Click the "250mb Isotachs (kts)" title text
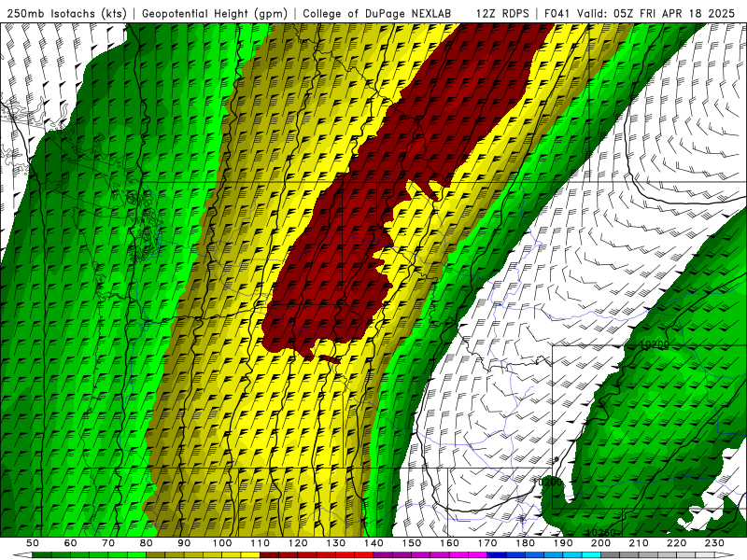The height and width of the screenshot is (560, 747). [x=66, y=13]
